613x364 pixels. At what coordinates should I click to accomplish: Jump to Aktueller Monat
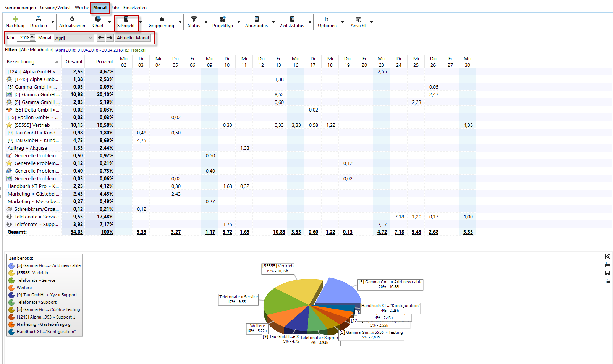tap(133, 38)
